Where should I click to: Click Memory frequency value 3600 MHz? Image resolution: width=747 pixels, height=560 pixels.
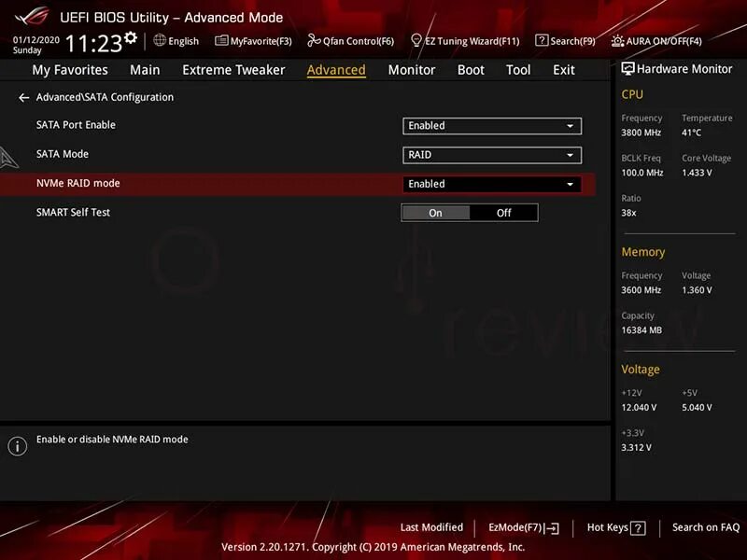(x=641, y=290)
